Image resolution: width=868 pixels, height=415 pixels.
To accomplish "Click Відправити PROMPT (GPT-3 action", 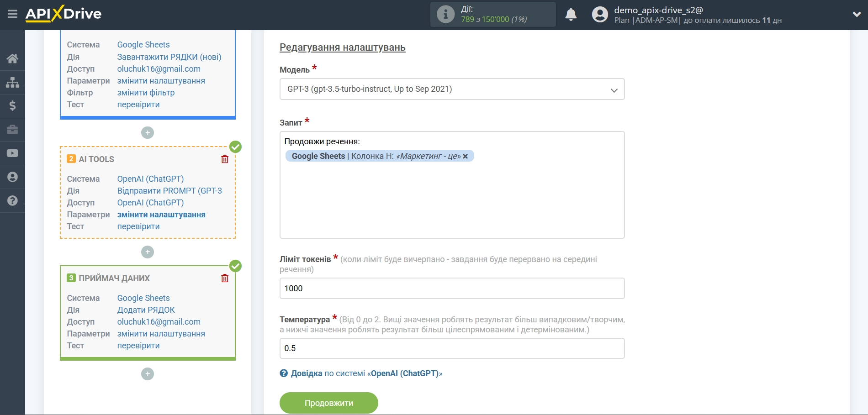I will coord(169,191).
